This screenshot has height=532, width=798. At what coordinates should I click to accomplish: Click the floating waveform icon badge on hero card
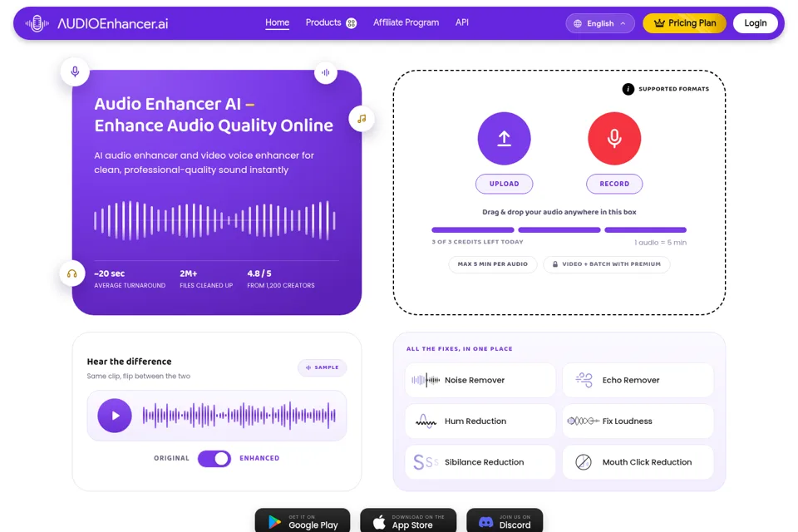tap(326, 72)
